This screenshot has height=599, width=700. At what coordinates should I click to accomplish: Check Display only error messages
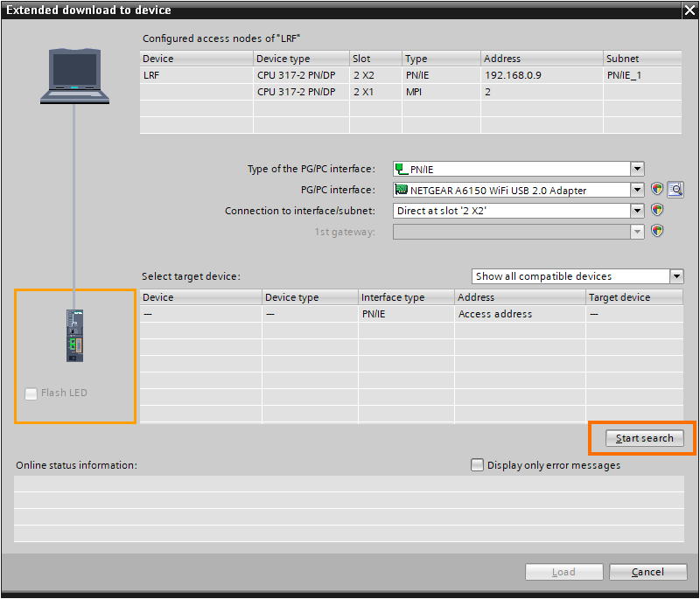(x=477, y=464)
